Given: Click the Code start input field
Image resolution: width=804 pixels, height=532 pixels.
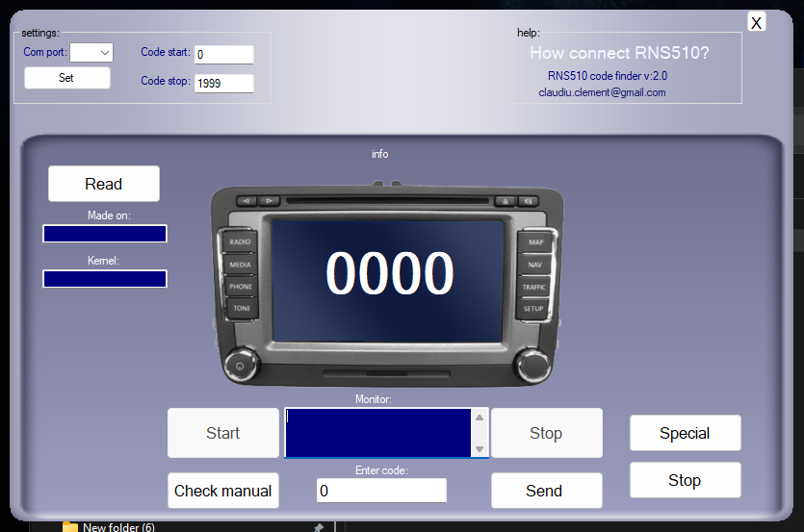Looking at the screenshot, I should tap(224, 54).
